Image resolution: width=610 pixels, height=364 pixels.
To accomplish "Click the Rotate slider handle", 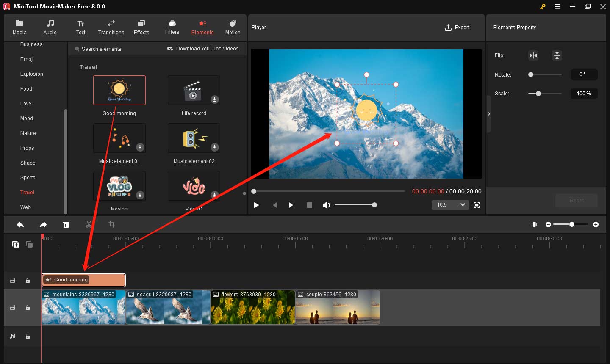I will pos(531,74).
